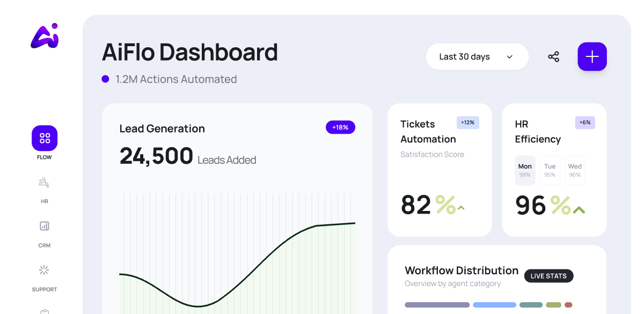This screenshot has width=644, height=314.
Task: Select the Mon 98% day tab
Action: [x=525, y=170]
